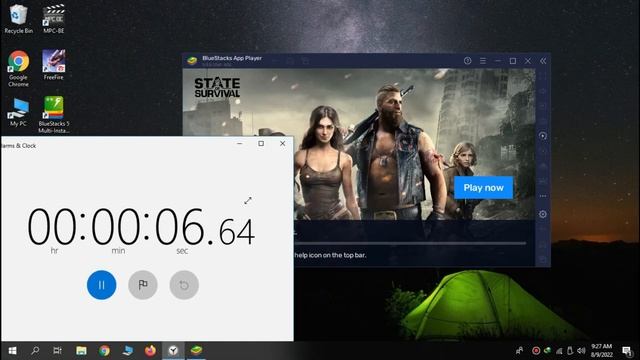Open the Windows Start menu
640x360 pixels.
click(x=12, y=351)
